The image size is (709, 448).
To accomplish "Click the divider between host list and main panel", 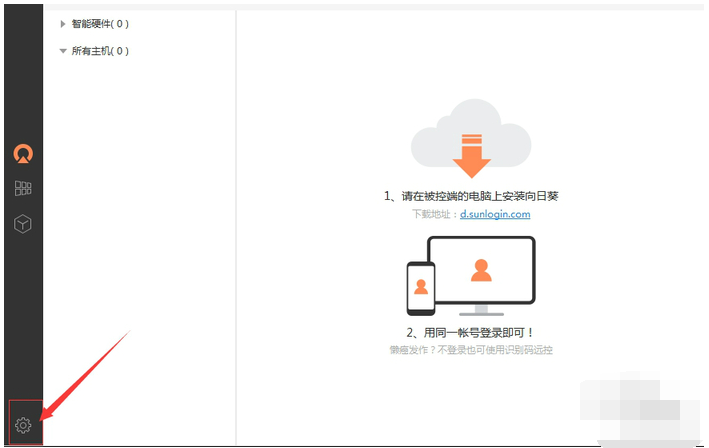I will [236, 230].
